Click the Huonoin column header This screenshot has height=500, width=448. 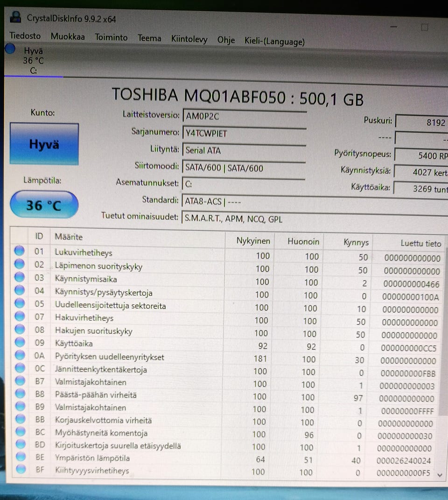[299, 241]
